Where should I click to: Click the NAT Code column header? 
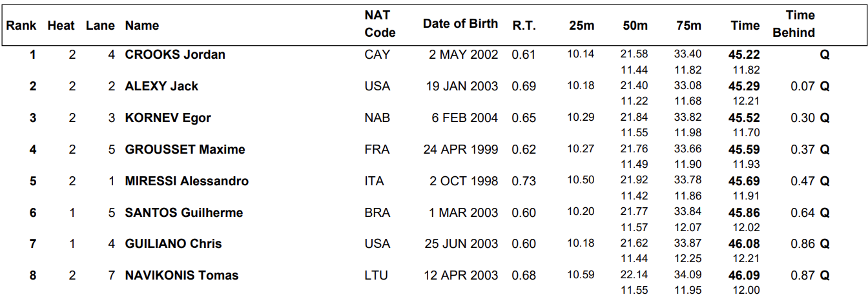pyautogui.click(x=379, y=24)
